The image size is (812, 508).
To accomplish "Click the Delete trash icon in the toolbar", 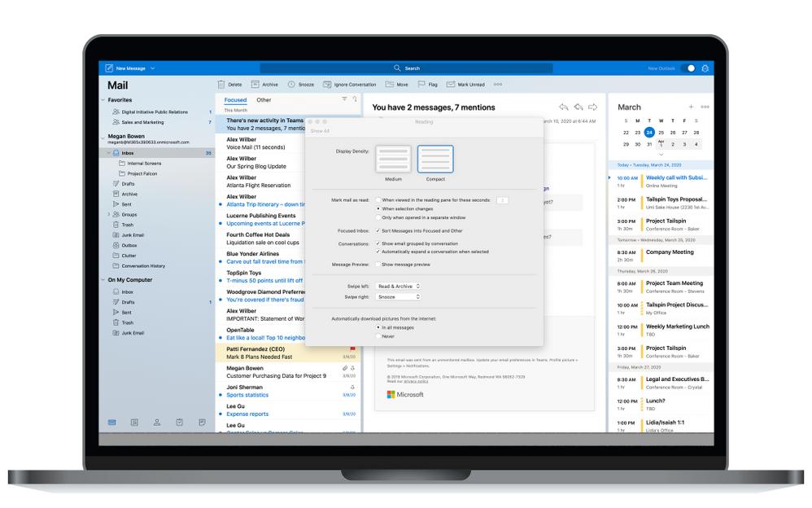I will [x=221, y=84].
